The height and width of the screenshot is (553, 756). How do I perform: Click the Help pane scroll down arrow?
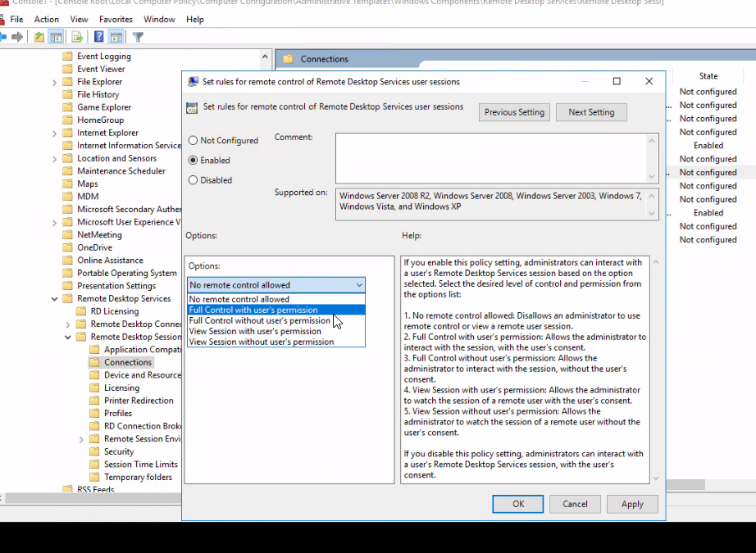(656, 478)
